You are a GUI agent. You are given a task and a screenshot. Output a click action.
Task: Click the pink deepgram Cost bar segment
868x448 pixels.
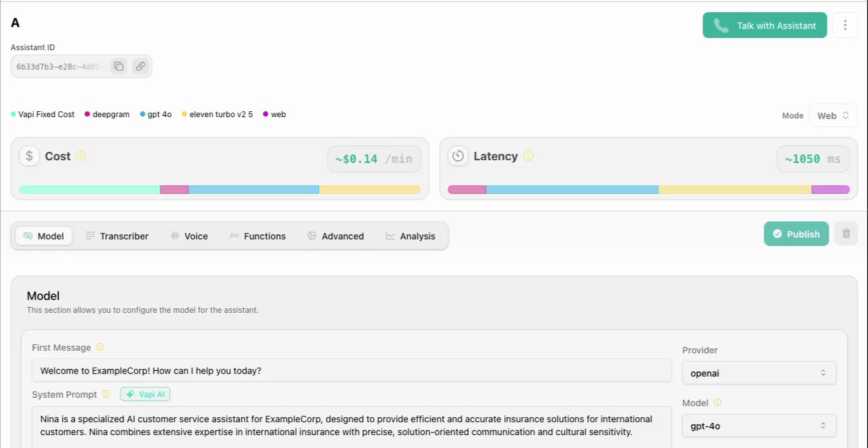click(x=174, y=190)
